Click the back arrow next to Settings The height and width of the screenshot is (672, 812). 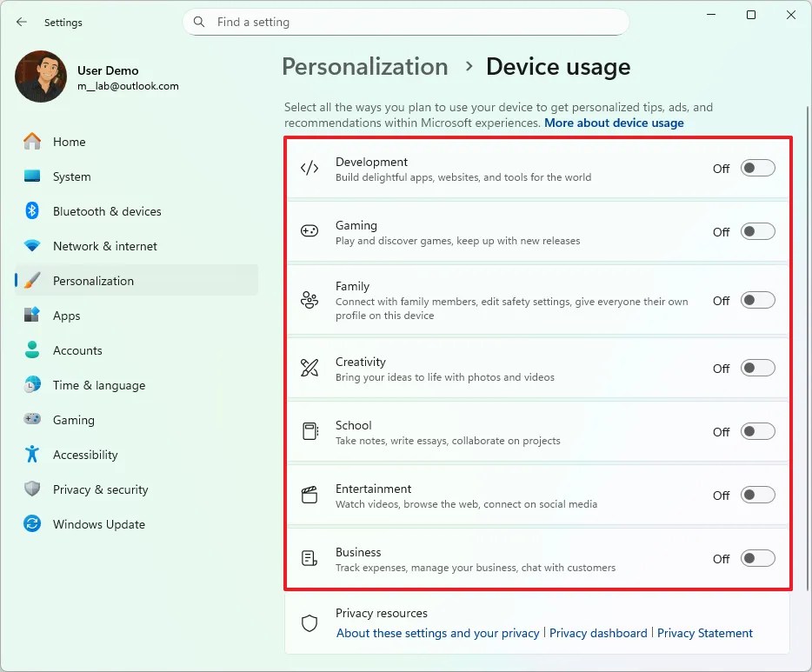pyautogui.click(x=21, y=22)
